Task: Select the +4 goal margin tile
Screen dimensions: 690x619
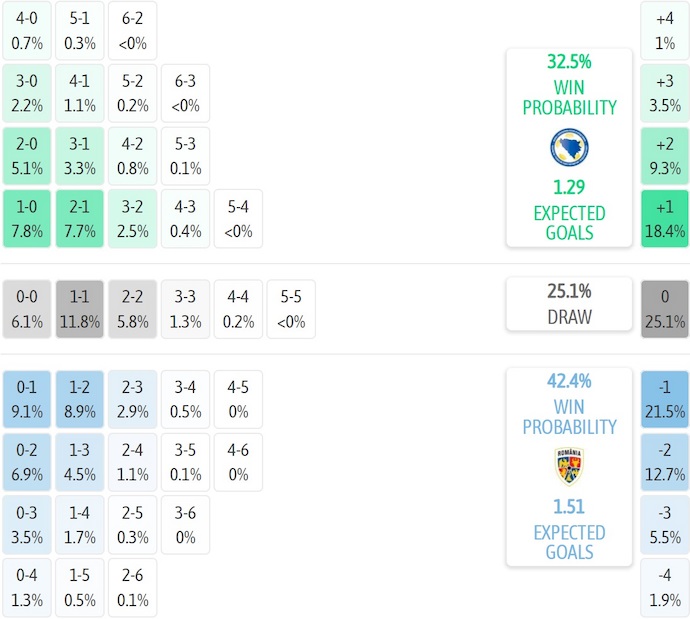Action: (665, 30)
